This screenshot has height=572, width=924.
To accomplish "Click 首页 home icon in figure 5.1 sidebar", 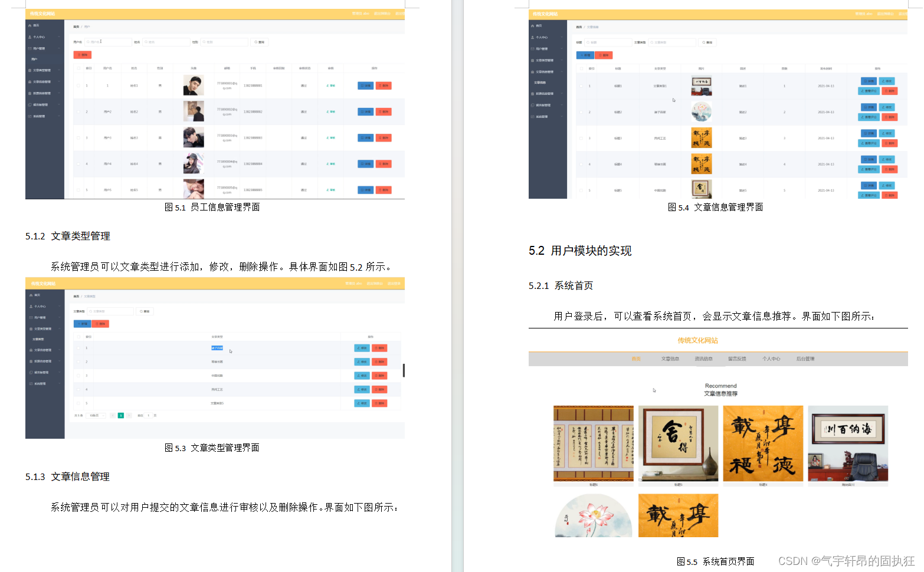I will coord(30,25).
